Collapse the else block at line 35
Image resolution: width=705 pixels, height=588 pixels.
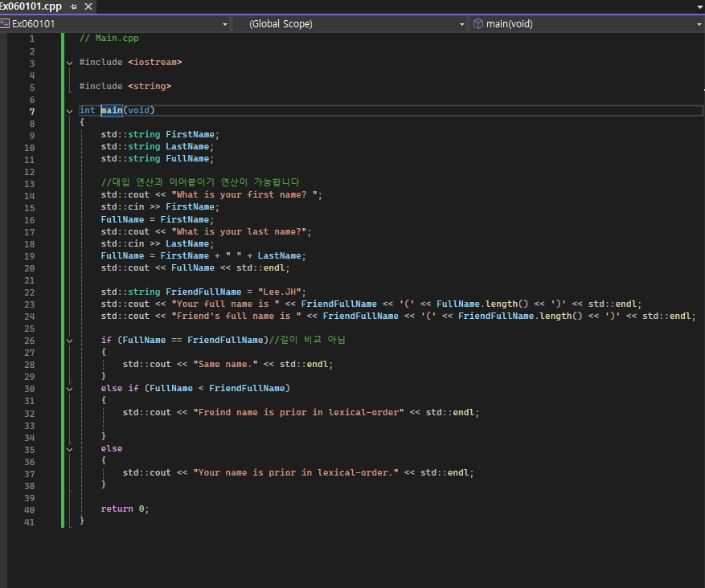point(70,449)
